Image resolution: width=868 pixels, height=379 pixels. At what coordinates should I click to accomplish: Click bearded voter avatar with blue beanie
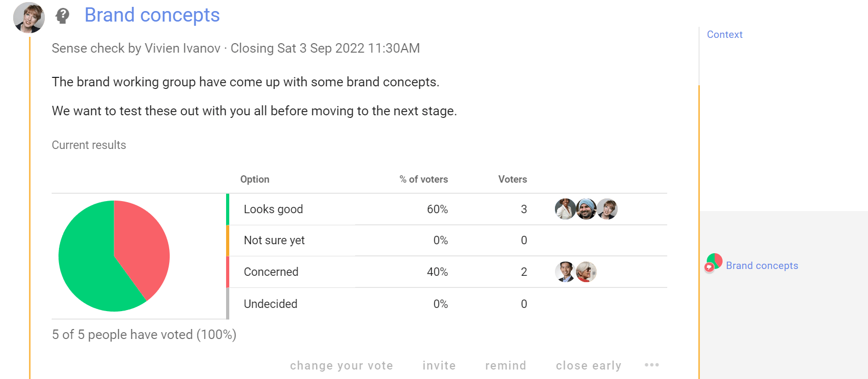click(x=586, y=209)
